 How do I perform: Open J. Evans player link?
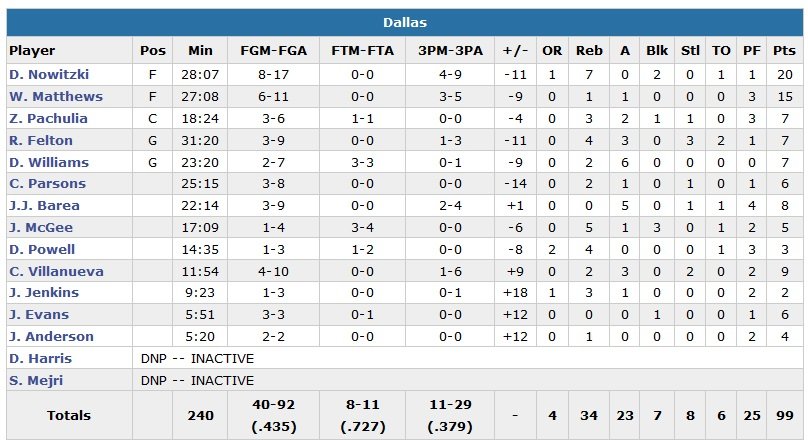(x=40, y=315)
